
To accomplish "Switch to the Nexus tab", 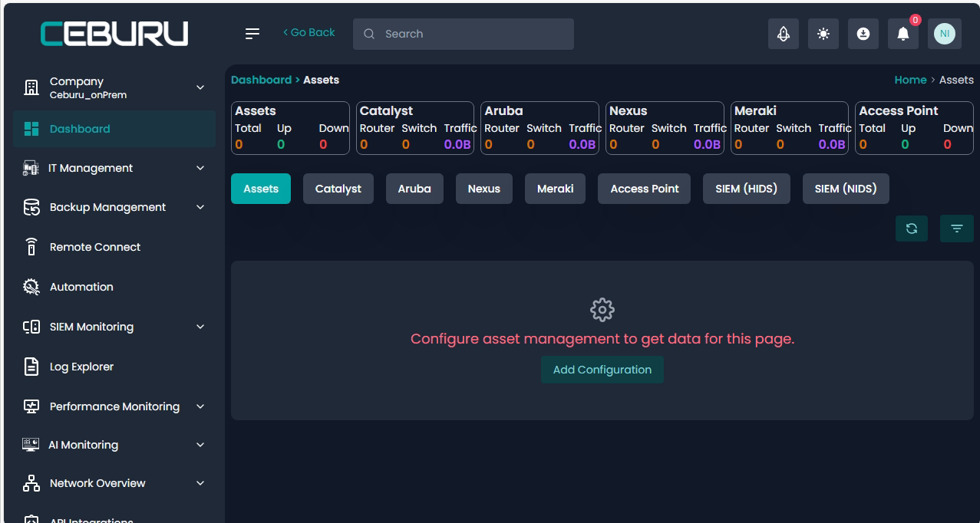I will click(484, 189).
